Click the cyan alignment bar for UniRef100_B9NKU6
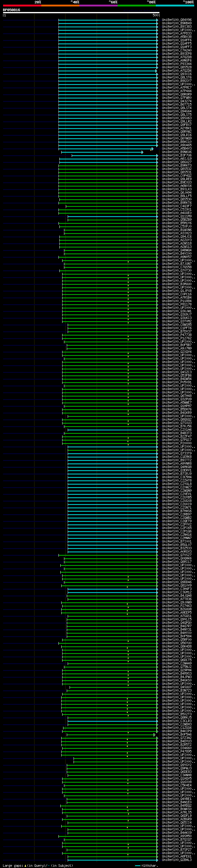197x868 pixels. (103, 152)
